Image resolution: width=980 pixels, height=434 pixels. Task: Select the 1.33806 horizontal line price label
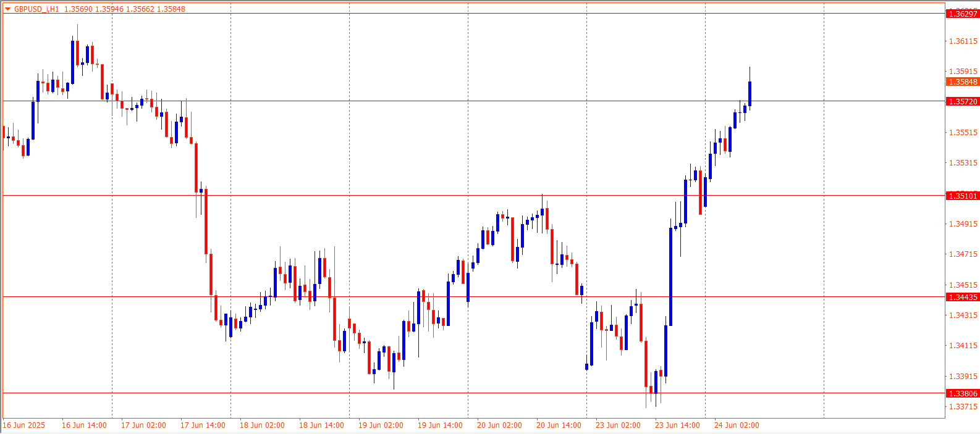tap(963, 393)
